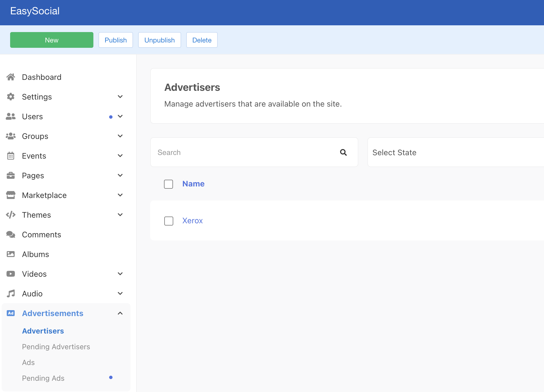Click the Marketplace store icon
The image size is (544, 392).
[x=11, y=195]
